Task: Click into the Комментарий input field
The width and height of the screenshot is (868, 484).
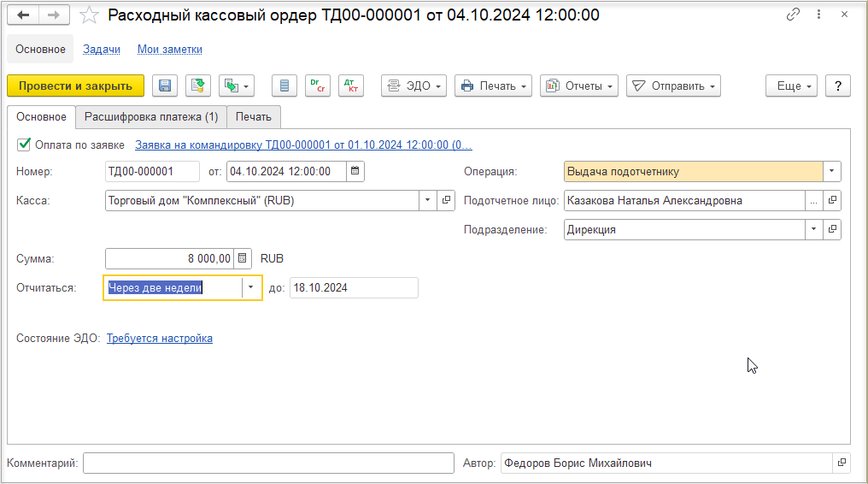Action: (268, 463)
